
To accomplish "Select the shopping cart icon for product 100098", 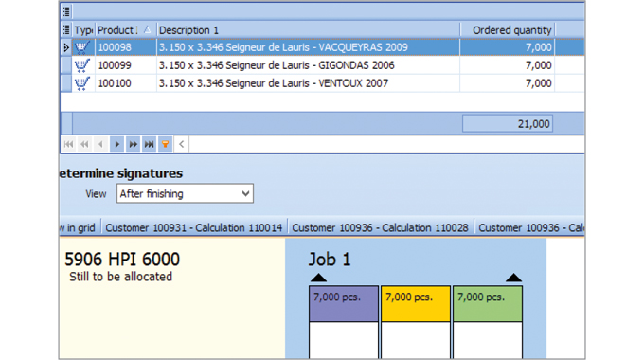I will point(82,47).
